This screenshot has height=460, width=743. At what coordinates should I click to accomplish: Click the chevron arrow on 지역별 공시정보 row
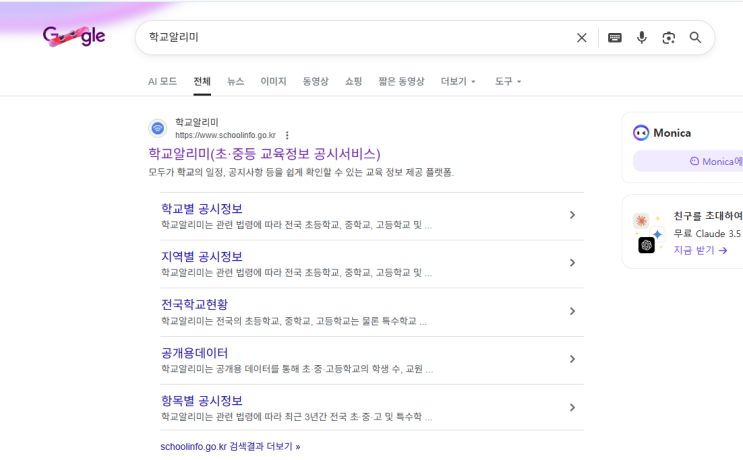(x=572, y=263)
